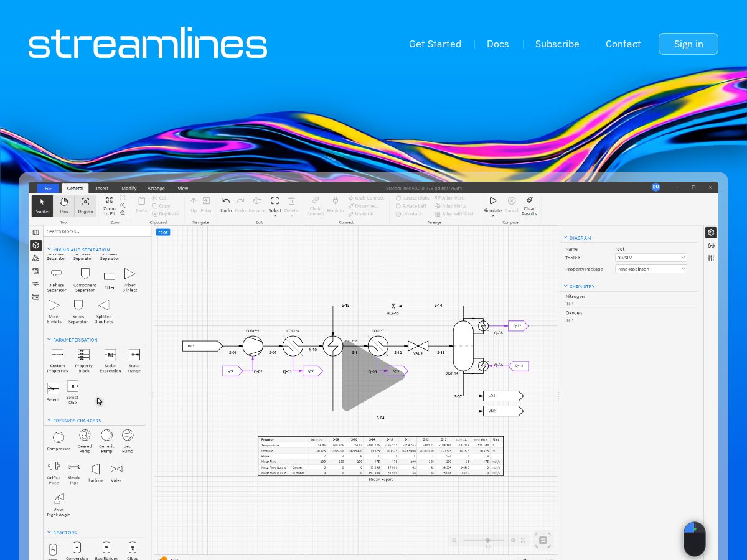The image size is (747, 560).
Task: Click Zoom to Fit
Action: click(110, 205)
